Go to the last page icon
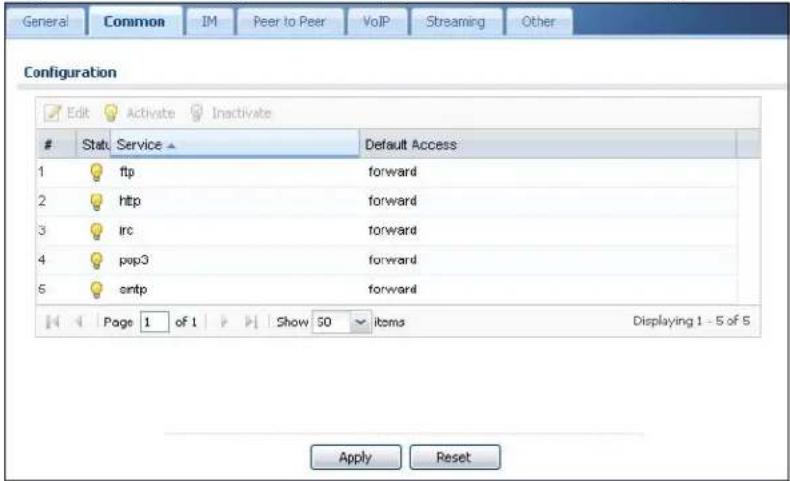The image size is (790, 481). pyautogui.click(x=251, y=321)
